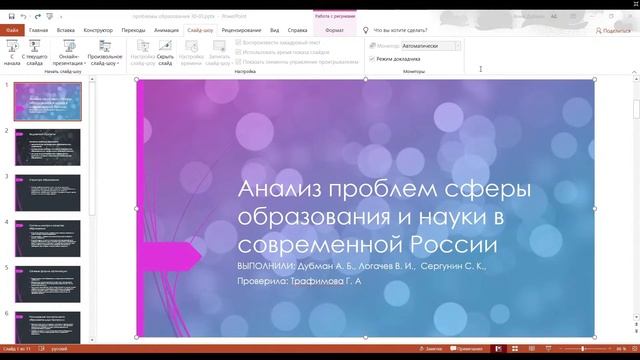Click 'Что вы хотите сделать?' search field

(400, 30)
